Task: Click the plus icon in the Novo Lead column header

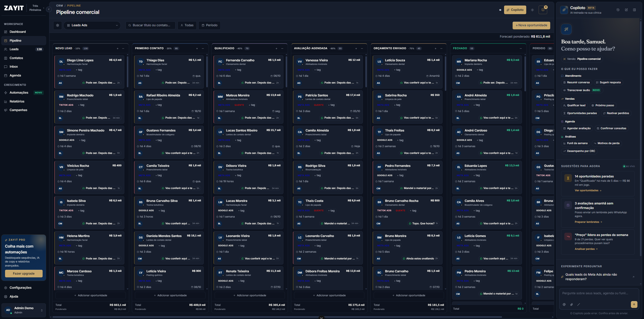Action: pos(118,48)
